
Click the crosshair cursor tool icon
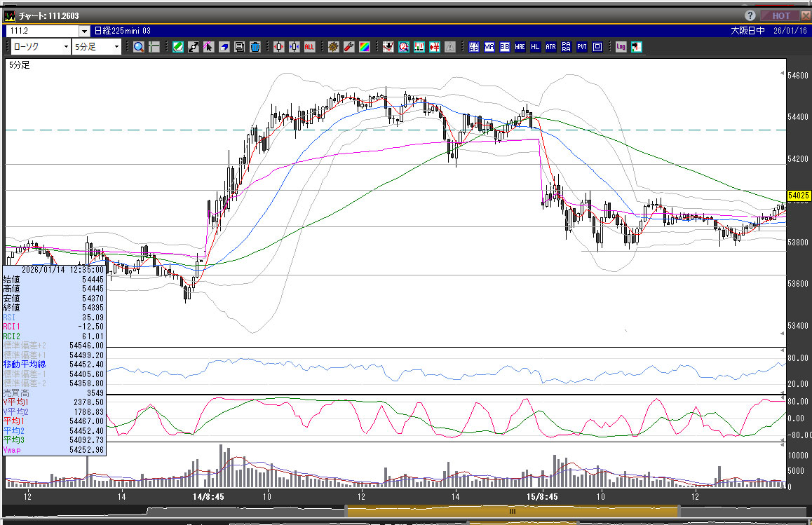(x=154, y=47)
